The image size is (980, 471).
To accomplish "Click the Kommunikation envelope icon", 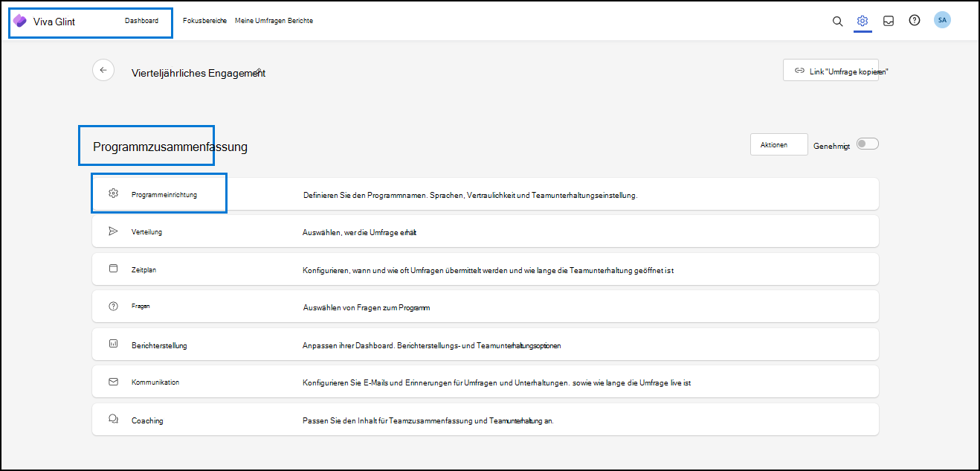I will (113, 381).
